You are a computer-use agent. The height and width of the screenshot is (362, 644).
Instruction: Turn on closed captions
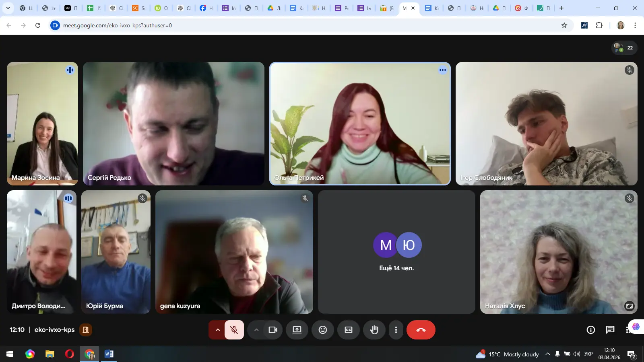349,330
